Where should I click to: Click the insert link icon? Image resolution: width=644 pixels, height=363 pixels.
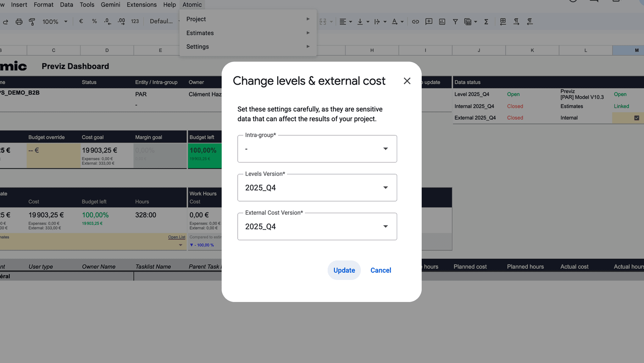tap(415, 22)
